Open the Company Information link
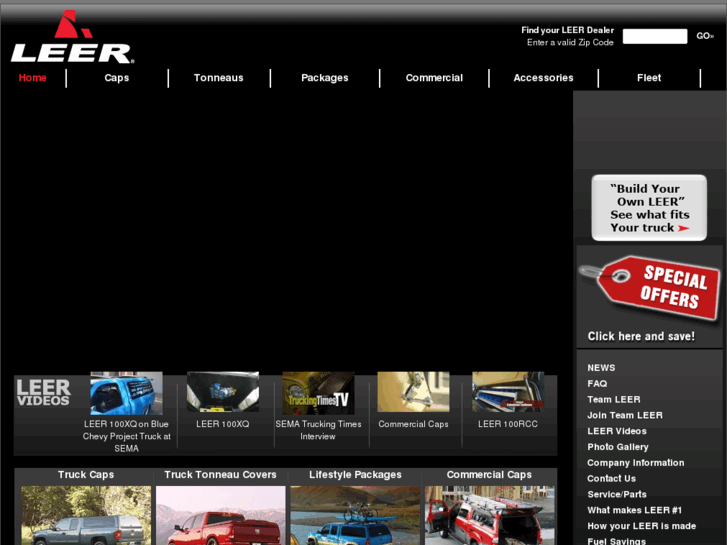Viewport: 727px width, 545px height. (x=636, y=462)
